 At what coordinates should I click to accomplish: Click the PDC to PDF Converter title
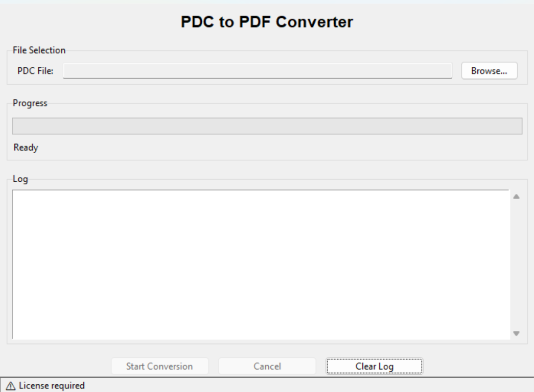pos(267,21)
